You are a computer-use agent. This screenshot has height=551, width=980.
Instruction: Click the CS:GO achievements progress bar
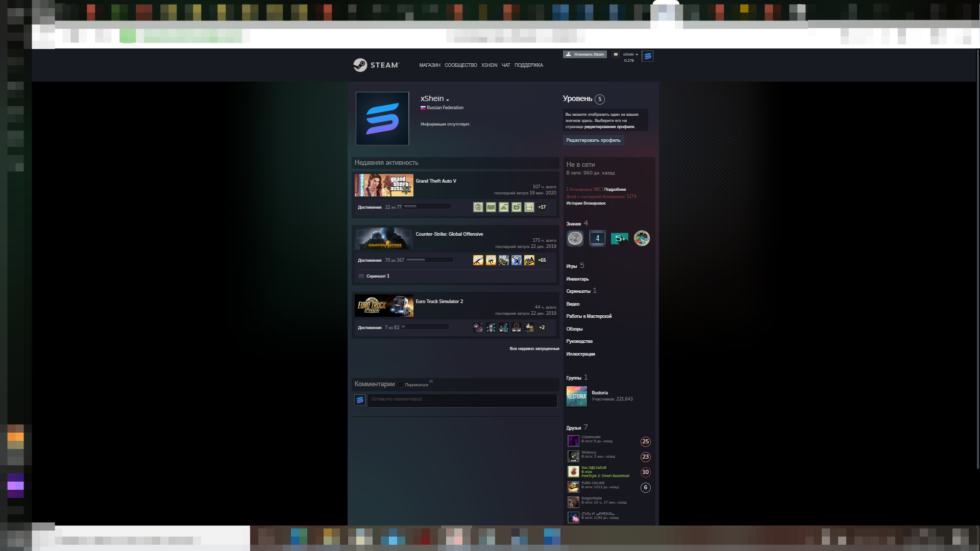click(x=429, y=260)
